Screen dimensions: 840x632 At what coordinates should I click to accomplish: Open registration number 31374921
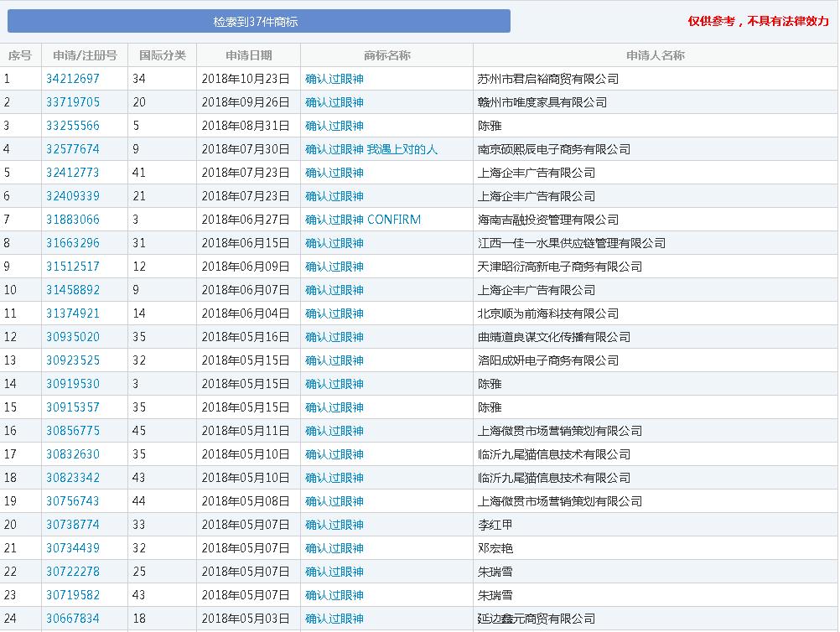pos(73,313)
